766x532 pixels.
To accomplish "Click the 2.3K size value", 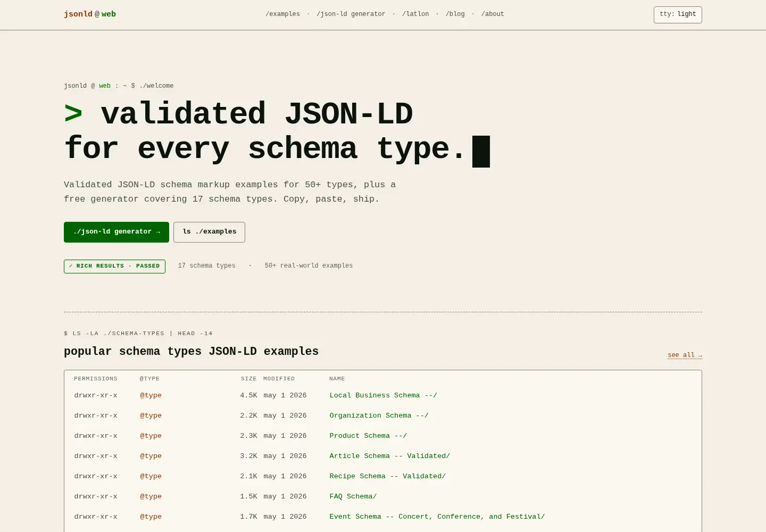I will [248, 436].
